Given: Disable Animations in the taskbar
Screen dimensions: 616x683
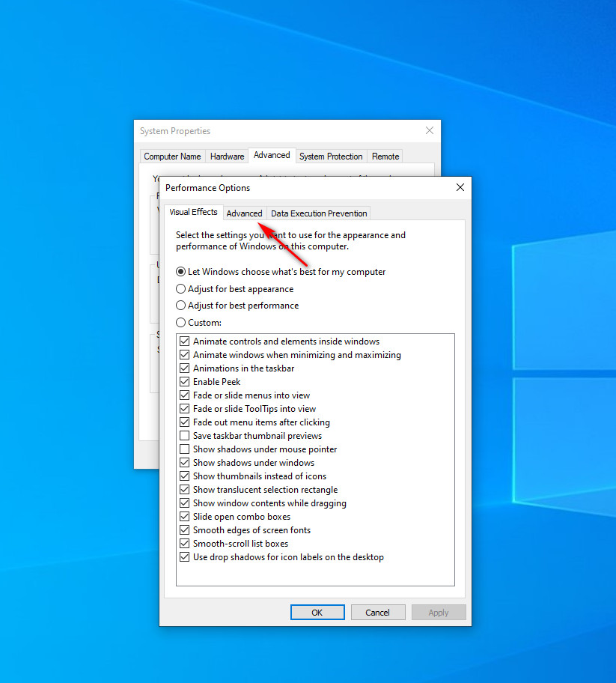Looking at the screenshot, I should (185, 368).
